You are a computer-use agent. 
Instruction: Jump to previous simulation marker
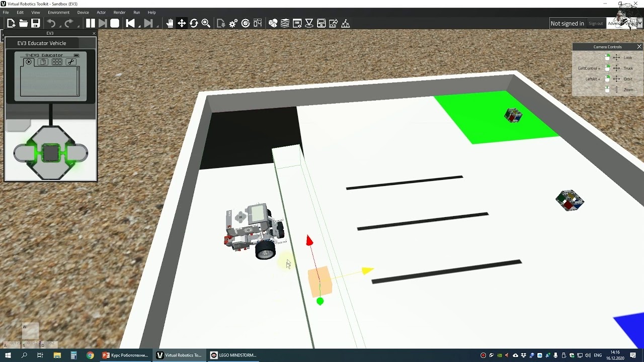[x=130, y=23]
